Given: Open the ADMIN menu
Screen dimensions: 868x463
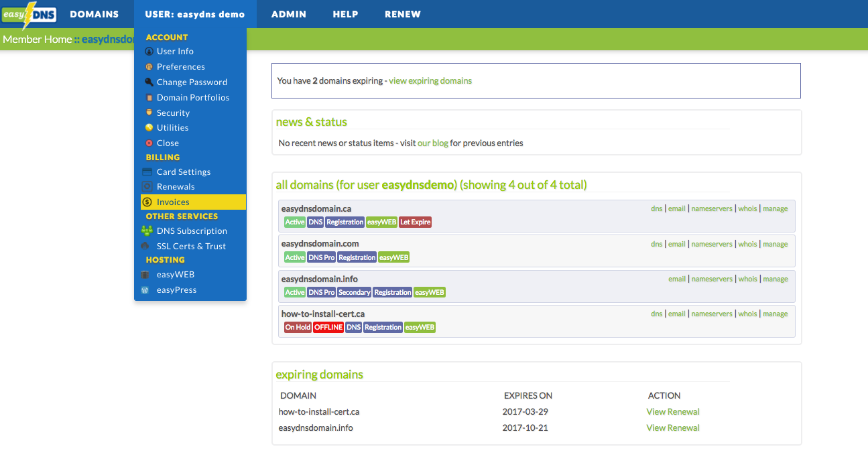Looking at the screenshot, I should (289, 14).
